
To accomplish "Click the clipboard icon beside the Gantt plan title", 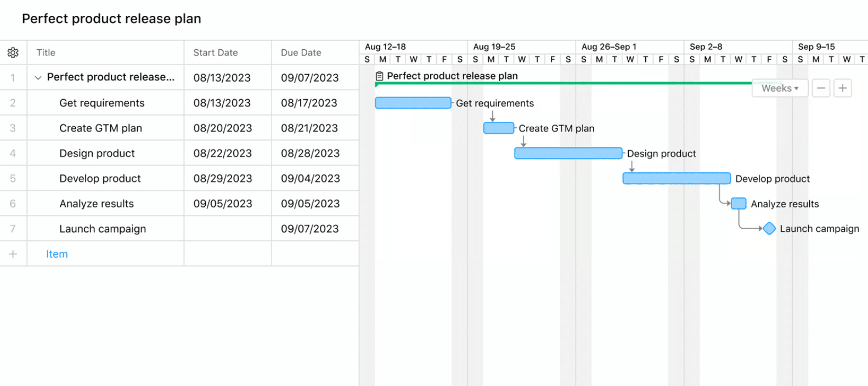I will (379, 76).
